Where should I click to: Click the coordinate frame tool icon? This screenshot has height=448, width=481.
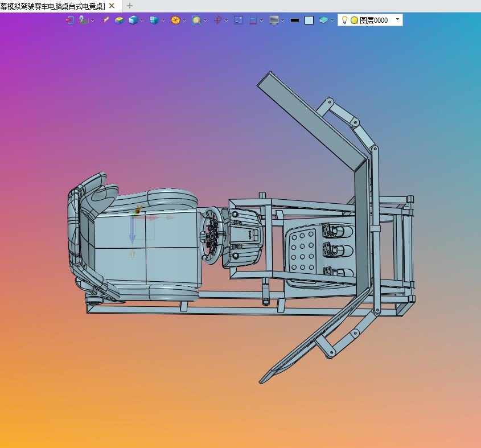tap(84, 20)
